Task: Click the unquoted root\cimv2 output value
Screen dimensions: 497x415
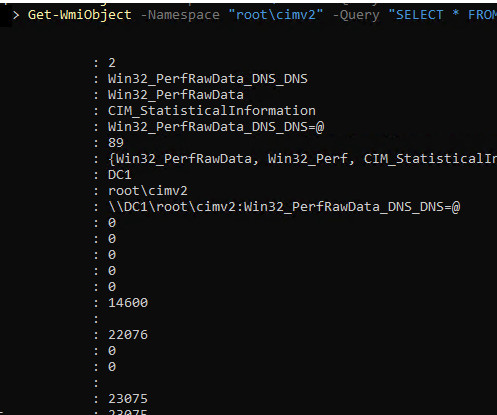Action: 148,191
